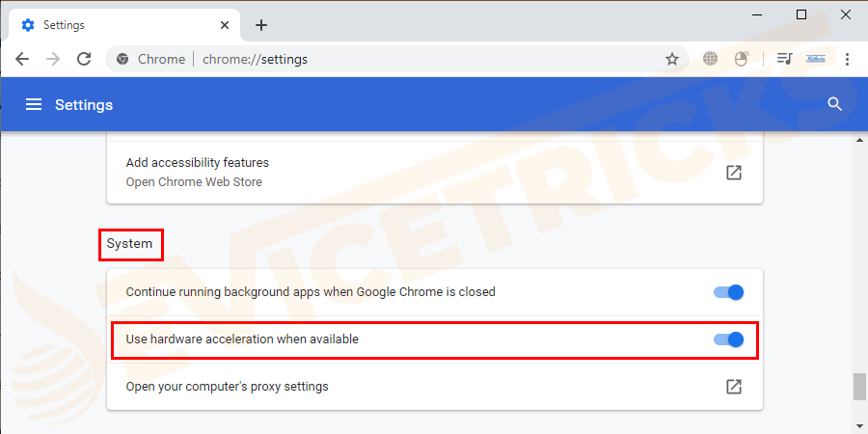This screenshot has width=868, height=434.
Task: Click the mouse extension icon
Action: point(742,59)
